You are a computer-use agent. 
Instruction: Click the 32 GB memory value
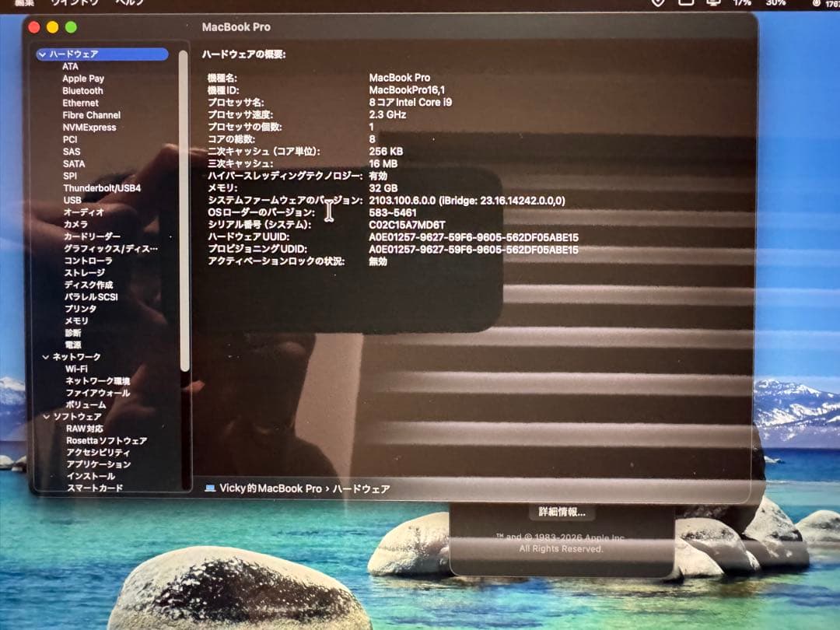[x=383, y=188]
